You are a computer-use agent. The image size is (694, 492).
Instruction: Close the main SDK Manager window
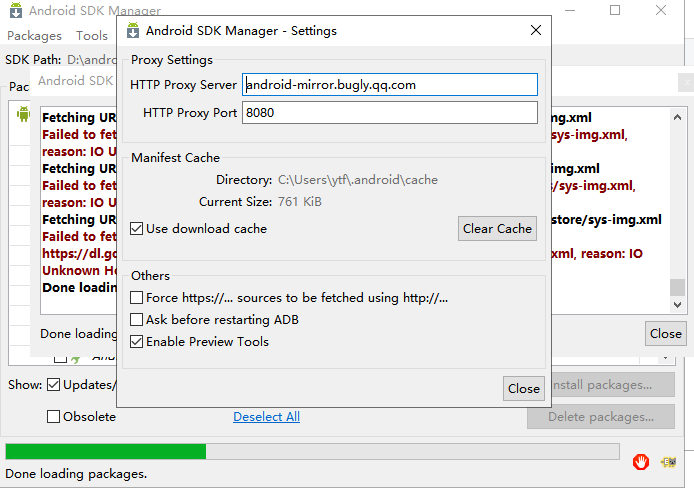click(661, 10)
